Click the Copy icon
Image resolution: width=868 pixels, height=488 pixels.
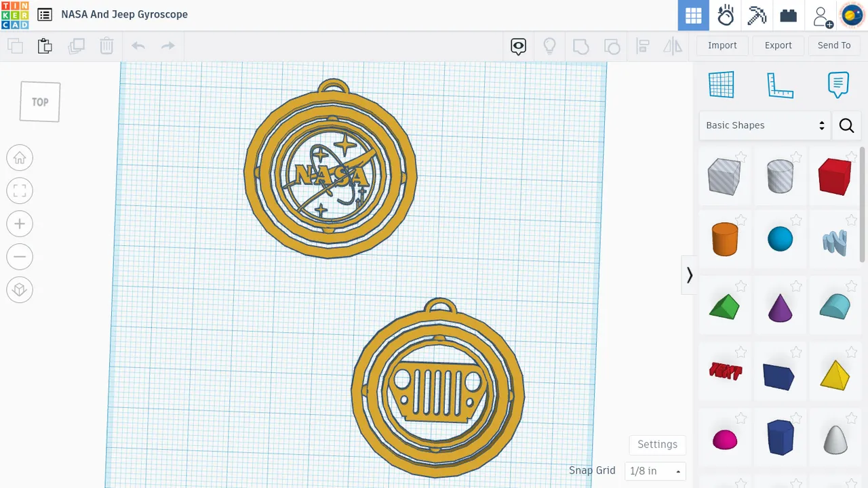click(15, 46)
